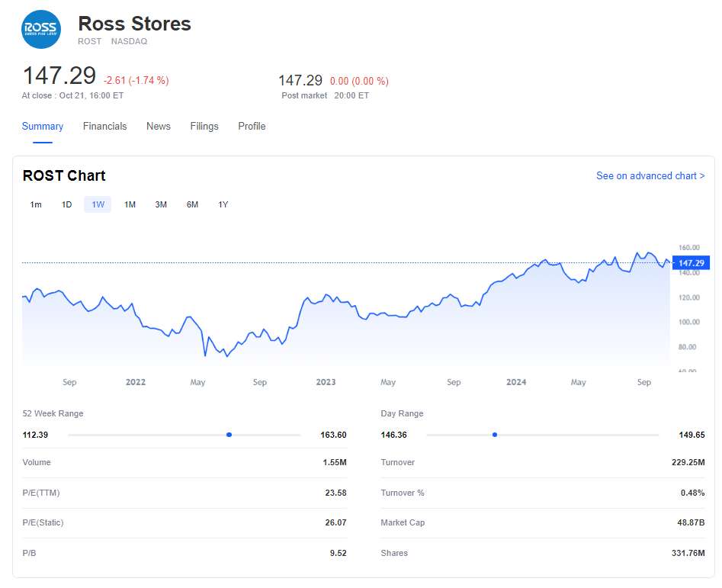Pick the 6M chart interval
The image size is (722, 588).
(x=192, y=204)
